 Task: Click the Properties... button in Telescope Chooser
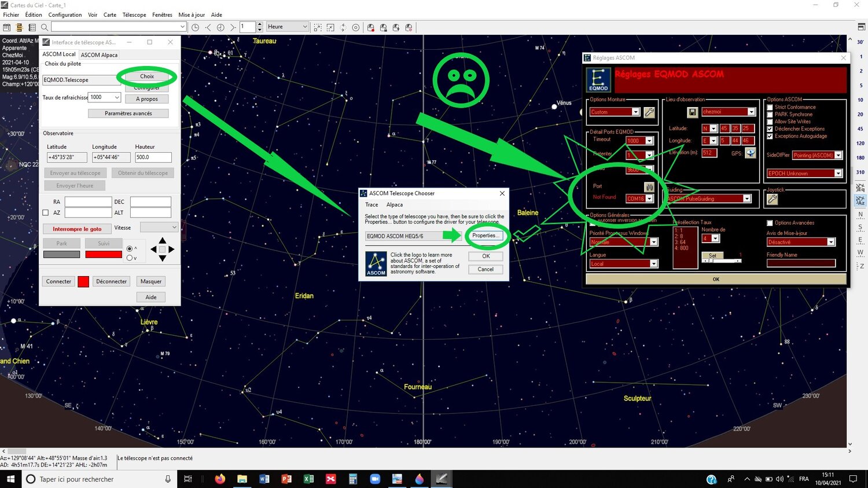point(485,236)
